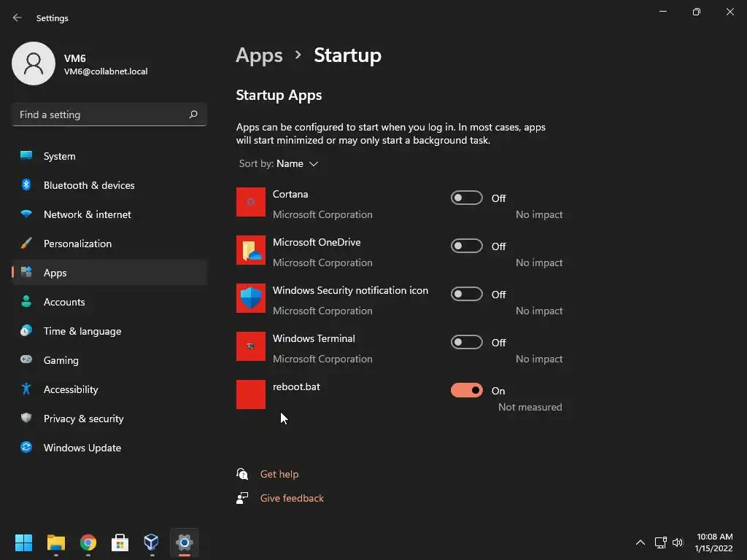747x560 pixels.
Task: Click the Get help link
Action: [x=279, y=474]
